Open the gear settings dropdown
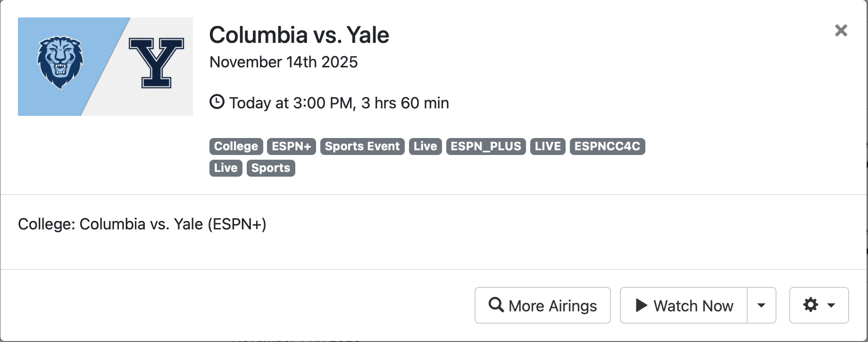Screen dimensions: 868x342 pos(819,305)
